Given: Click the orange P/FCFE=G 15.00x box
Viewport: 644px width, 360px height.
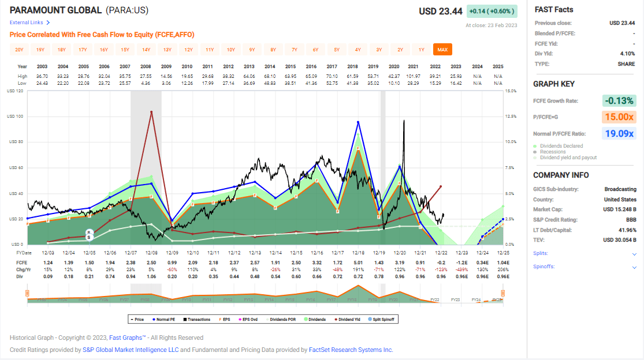Looking at the screenshot, I should pyautogui.click(x=619, y=117).
